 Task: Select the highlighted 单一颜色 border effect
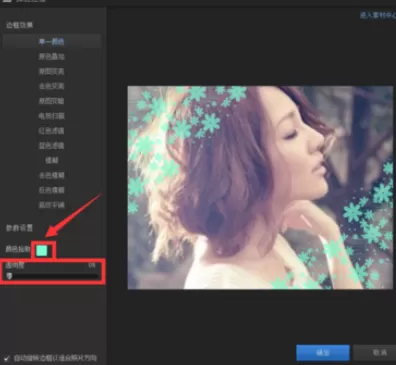click(x=51, y=42)
